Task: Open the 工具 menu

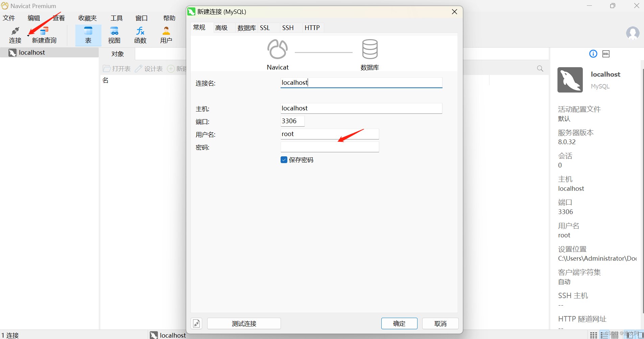Action: pos(117,18)
